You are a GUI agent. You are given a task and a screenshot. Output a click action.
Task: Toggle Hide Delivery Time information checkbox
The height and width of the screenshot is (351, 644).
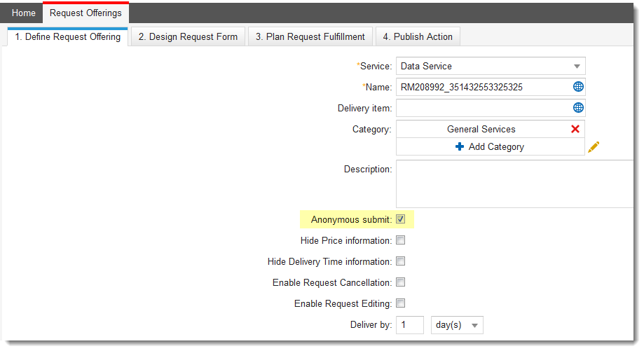point(401,261)
